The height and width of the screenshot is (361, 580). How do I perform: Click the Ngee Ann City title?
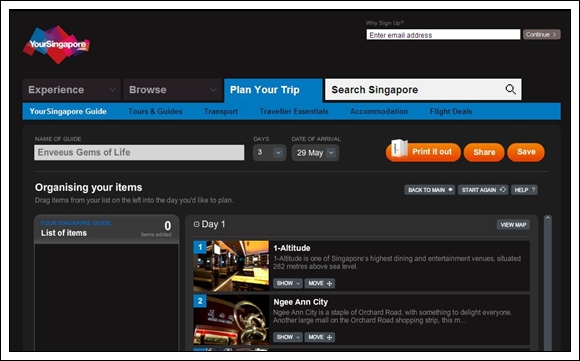pos(300,302)
